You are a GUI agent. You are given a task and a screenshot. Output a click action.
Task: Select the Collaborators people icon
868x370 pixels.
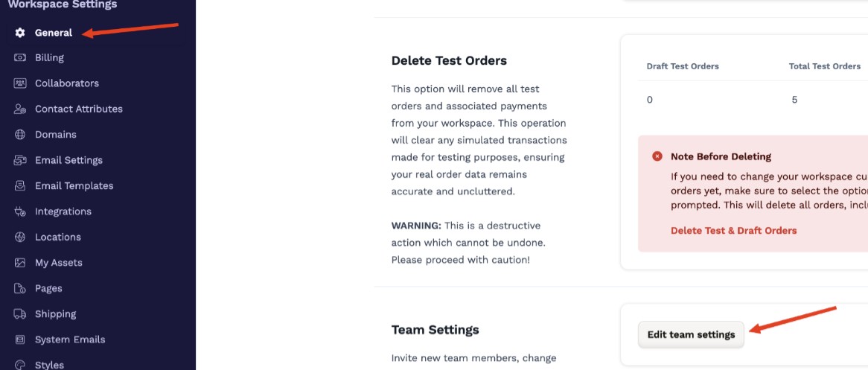coord(20,83)
